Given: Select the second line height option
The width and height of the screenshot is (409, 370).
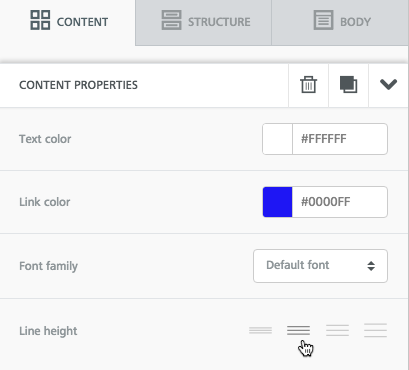Looking at the screenshot, I should point(298,330).
